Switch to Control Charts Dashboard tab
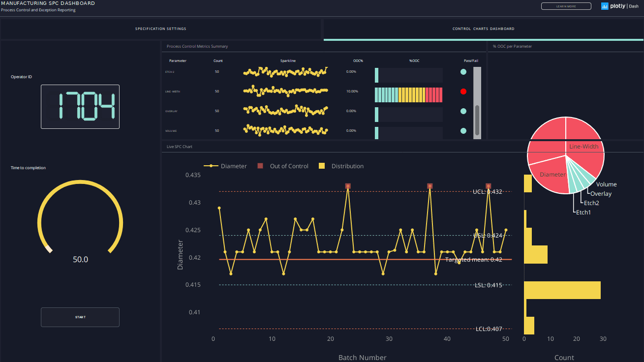The height and width of the screenshot is (362, 644). (484, 29)
